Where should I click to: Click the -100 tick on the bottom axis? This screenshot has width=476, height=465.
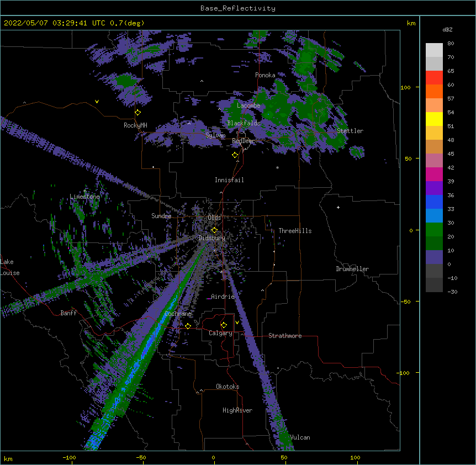pyautogui.click(x=69, y=457)
